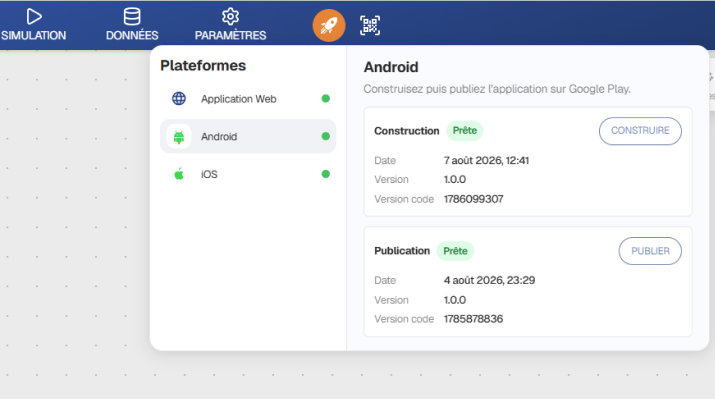
Task: Click Construction version value 1.0.0
Action: [x=455, y=180]
